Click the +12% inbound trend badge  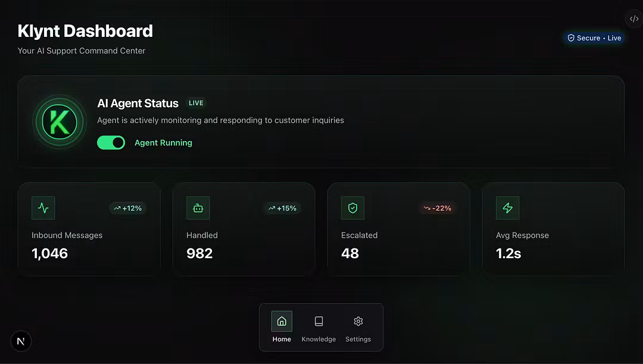(x=127, y=208)
